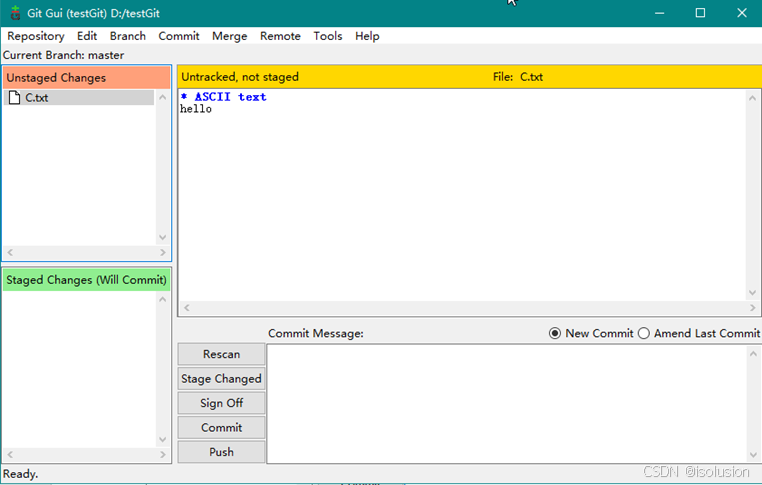Click the Staged Changes (Will Commit) header

pos(87,280)
